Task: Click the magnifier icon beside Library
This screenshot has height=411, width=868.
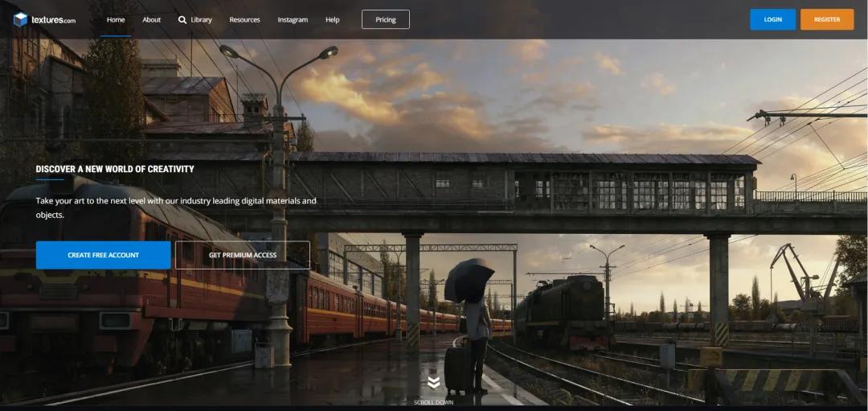Action: click(x=182, y=19)
